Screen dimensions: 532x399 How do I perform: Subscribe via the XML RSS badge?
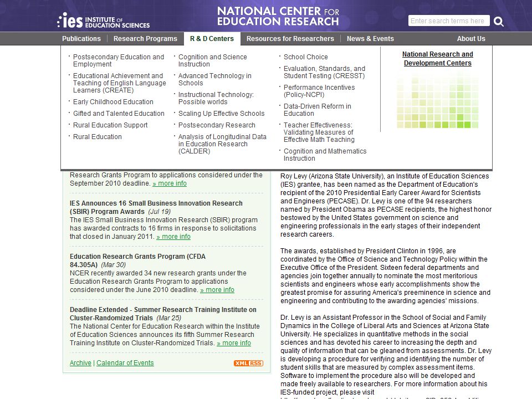(x=248, y=363)
